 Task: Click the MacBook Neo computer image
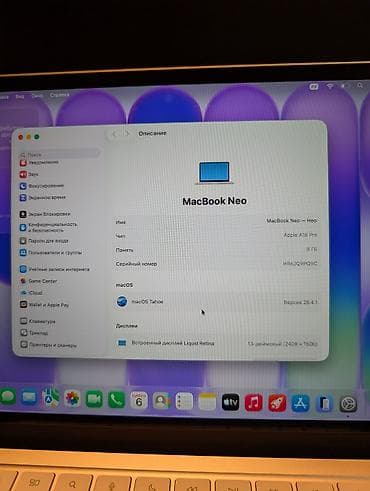coord(214,173)
